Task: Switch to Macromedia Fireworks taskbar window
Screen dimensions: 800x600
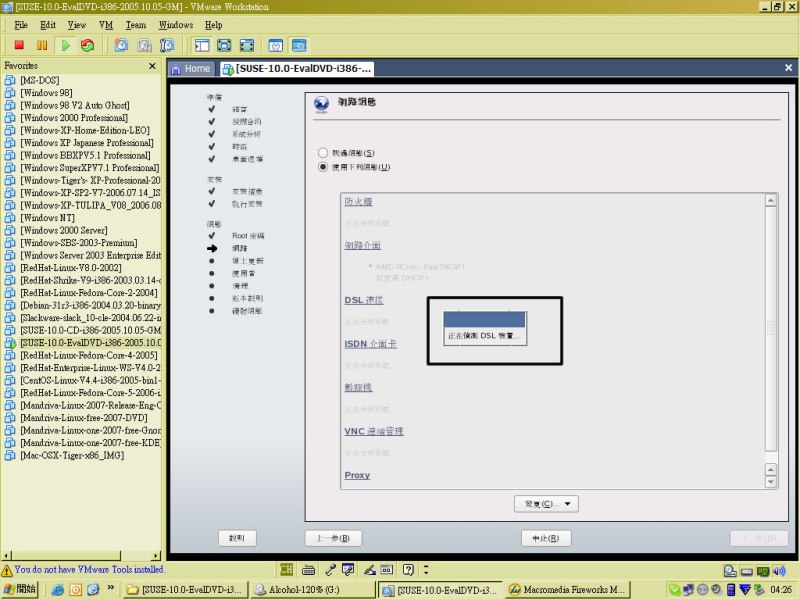Action: click(568, 590)
